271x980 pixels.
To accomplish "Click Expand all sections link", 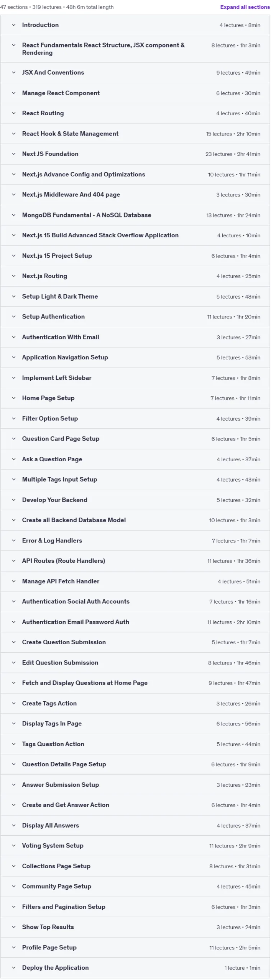I will coord(245,7).
